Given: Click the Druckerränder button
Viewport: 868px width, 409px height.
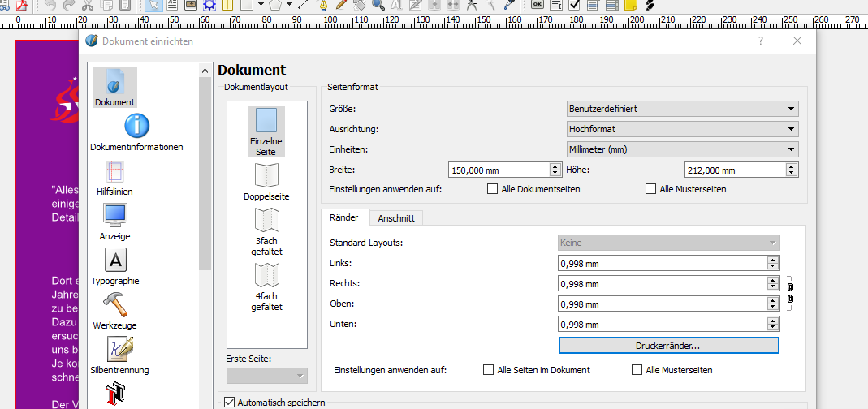Looking at the screenshot, I should [668, 346].
